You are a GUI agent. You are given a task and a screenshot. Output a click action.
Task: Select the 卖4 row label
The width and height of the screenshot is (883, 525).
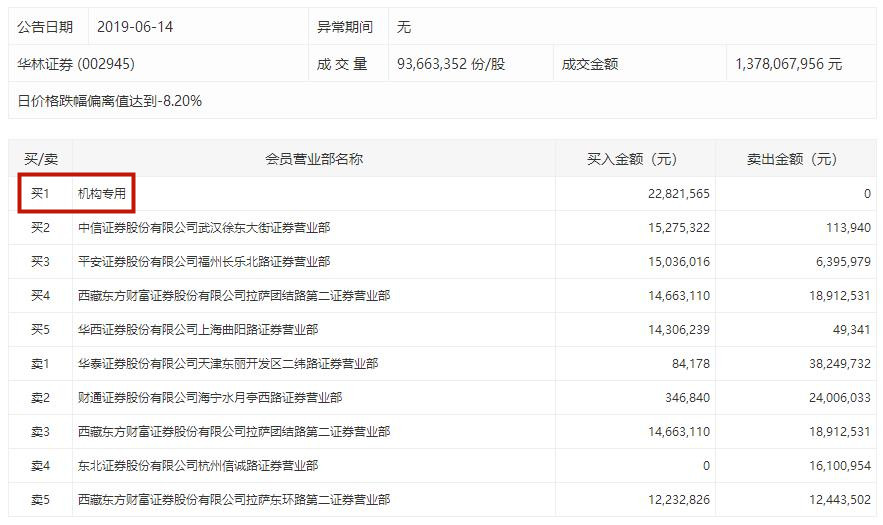coord(40,466)
